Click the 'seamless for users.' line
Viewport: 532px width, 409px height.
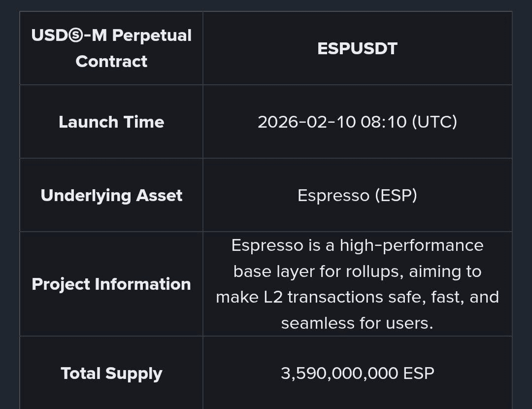(357, 323)
